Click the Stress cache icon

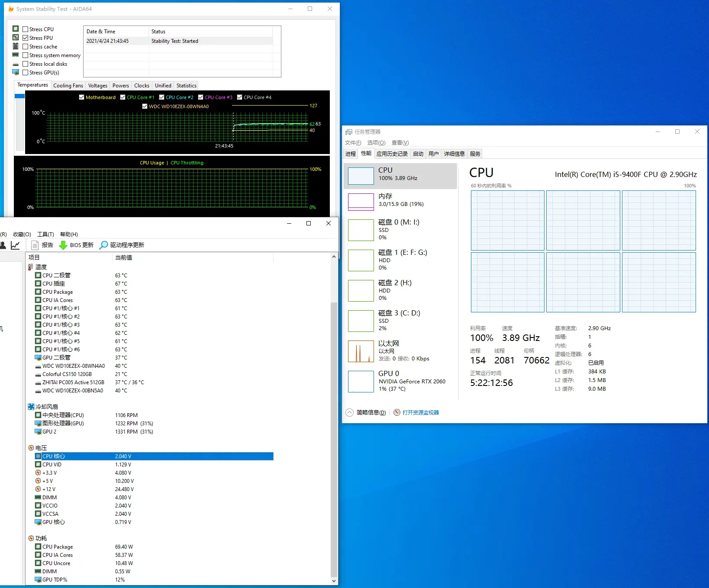coord(16,46)
